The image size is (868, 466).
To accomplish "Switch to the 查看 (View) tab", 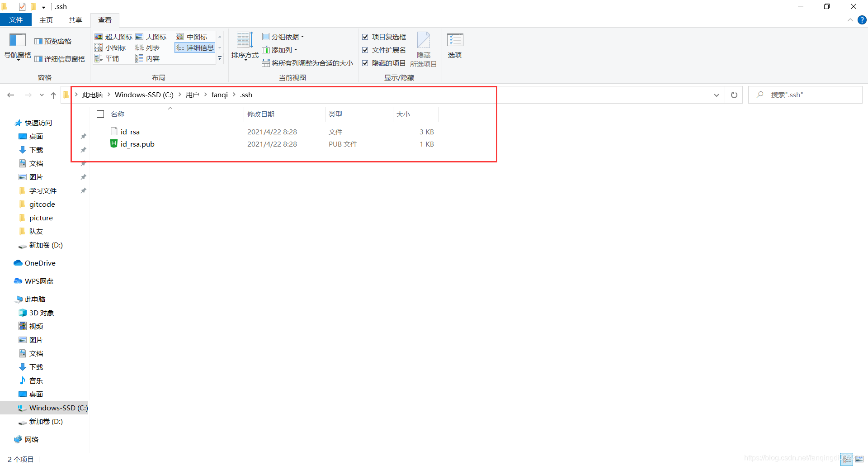I will [x=105, y=20].
